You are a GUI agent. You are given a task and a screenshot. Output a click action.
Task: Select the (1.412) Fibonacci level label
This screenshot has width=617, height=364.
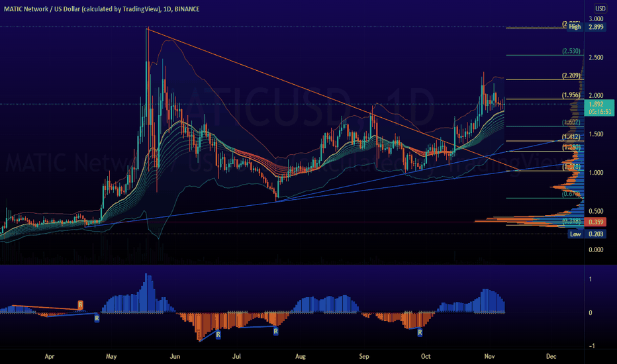pyautogui.click(x=571, y=137)
